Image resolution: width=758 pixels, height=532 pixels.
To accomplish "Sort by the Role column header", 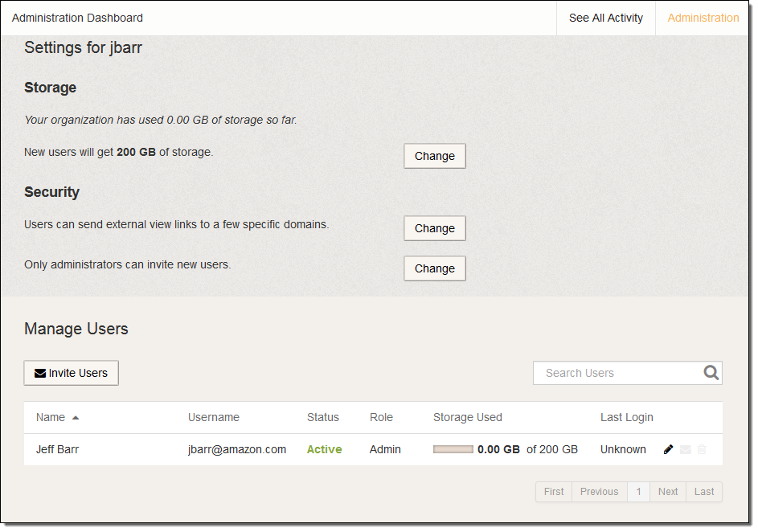I will tap(382, 417).
